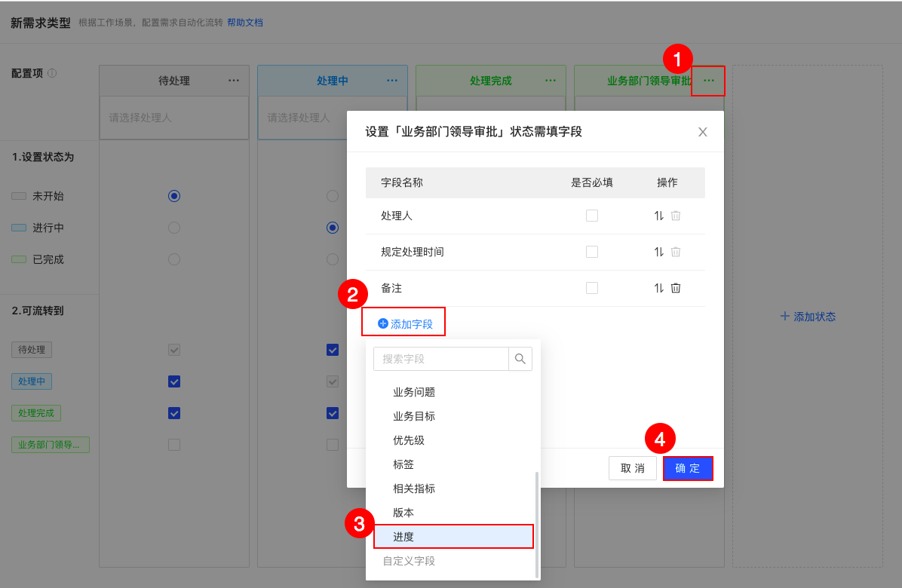Open the 待处理 column ellipsis menu
Viewport: 902px width, 588px height.
pos(234,81)
